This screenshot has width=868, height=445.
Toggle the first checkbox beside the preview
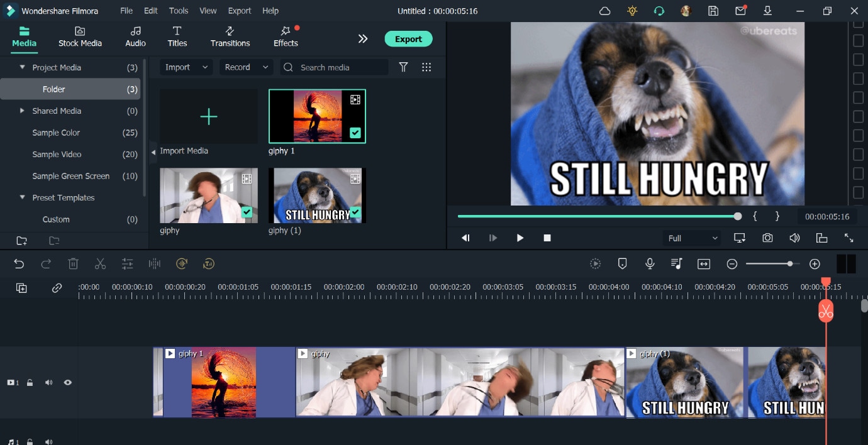click(x=858, y=25)
